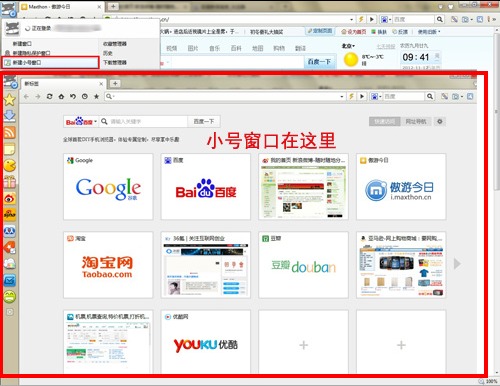
Task: Select 新建窗口 in the avatar menu
Action: [x=22, y=44]
